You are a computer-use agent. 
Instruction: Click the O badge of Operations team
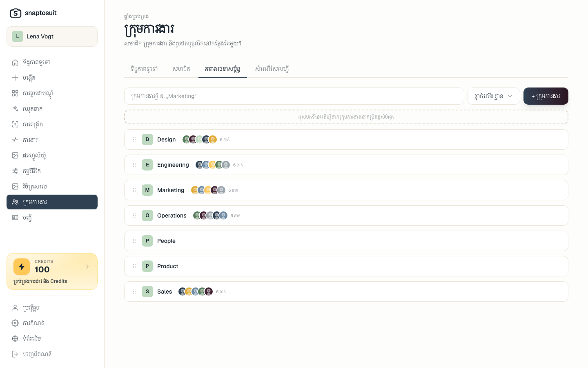[147, 215]
